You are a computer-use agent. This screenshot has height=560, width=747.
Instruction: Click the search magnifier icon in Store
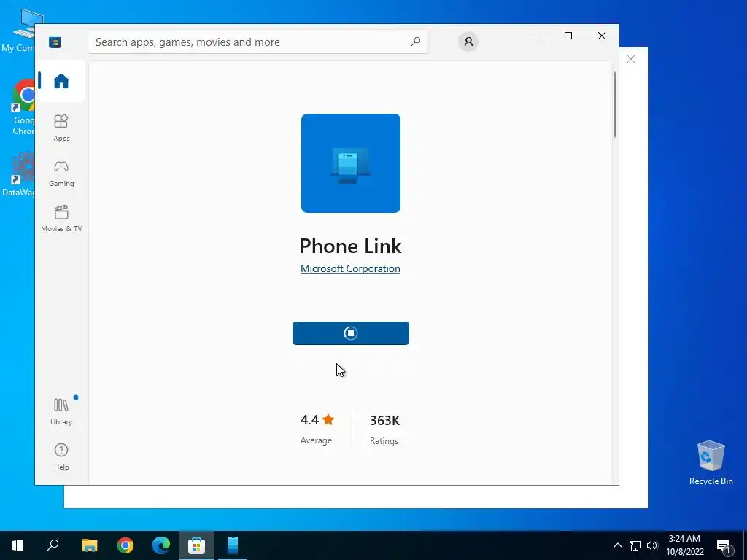(x=415, y=42)
